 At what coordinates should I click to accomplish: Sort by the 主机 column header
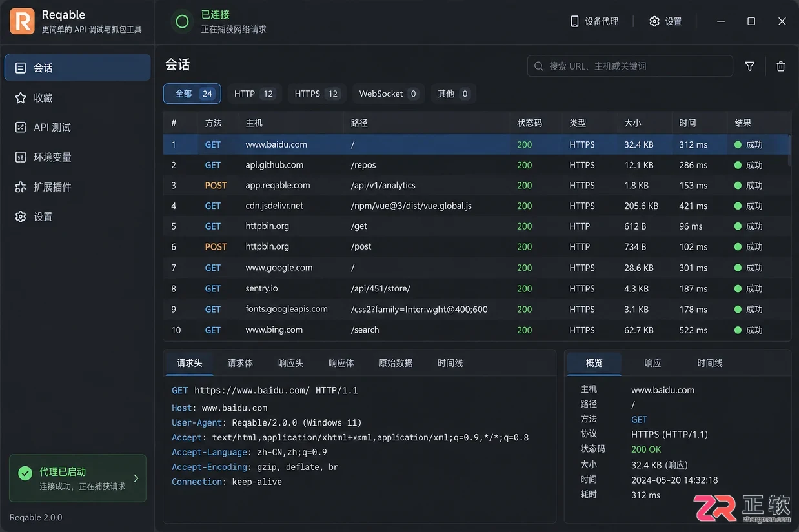(254, 123)
